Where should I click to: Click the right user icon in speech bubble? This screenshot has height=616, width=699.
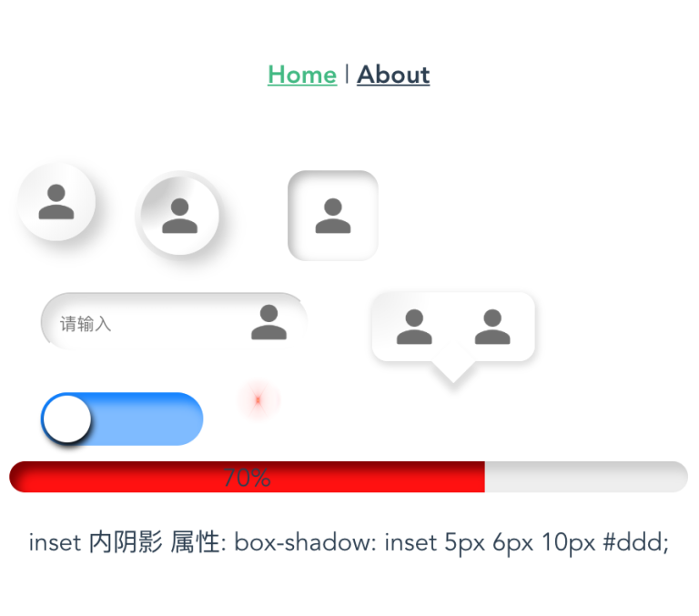tap(492, 327)
